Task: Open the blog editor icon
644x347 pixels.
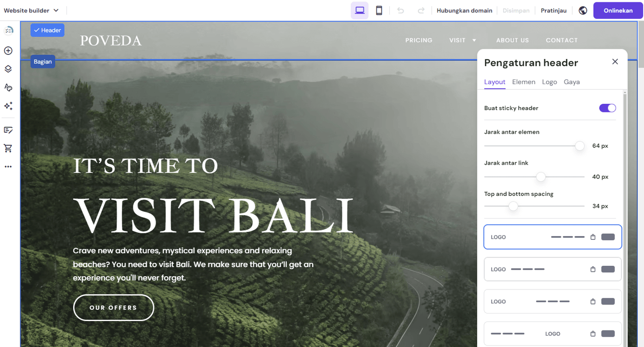Action: point(8,130)
